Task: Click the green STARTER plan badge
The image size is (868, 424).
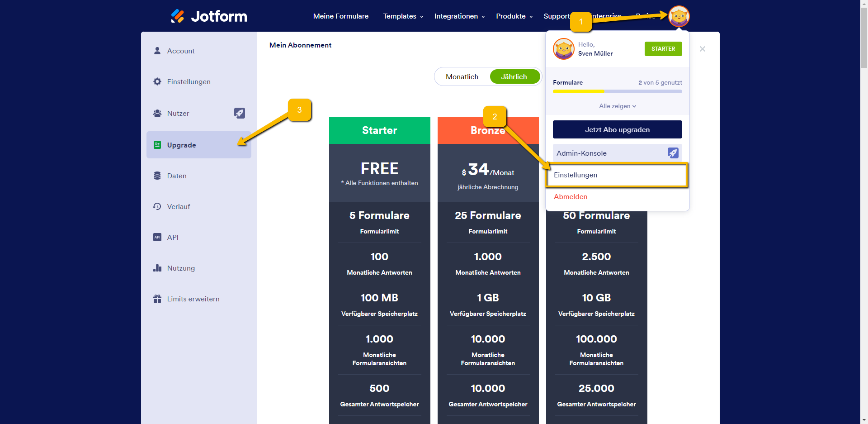Action: [663, 49]
